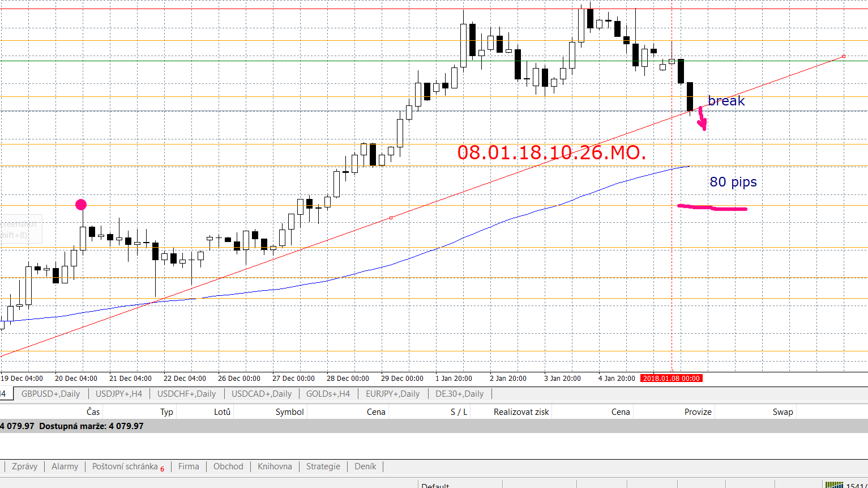Image resolution: width=868 pixels, height=488 pixels.
Task: Select the Dostupná marže balance row
Action: point(434,426)
